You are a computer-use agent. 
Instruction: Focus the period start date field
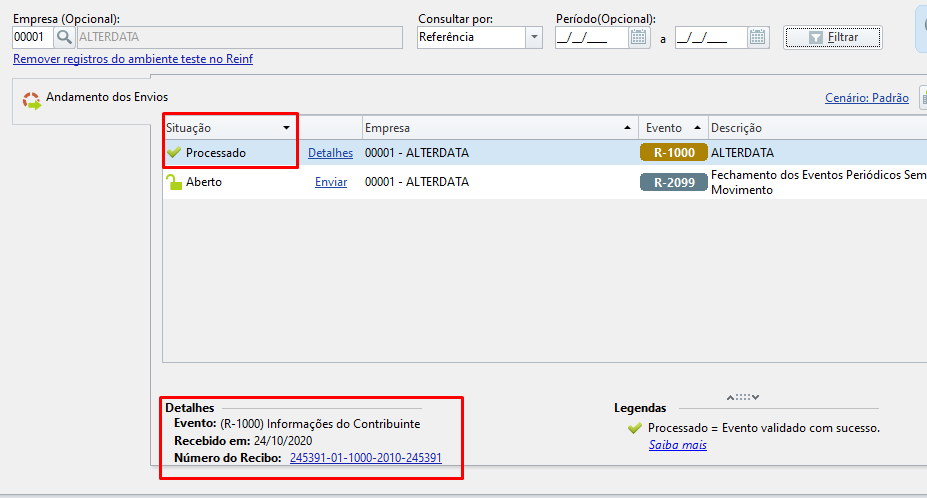[x=592, y=38]
